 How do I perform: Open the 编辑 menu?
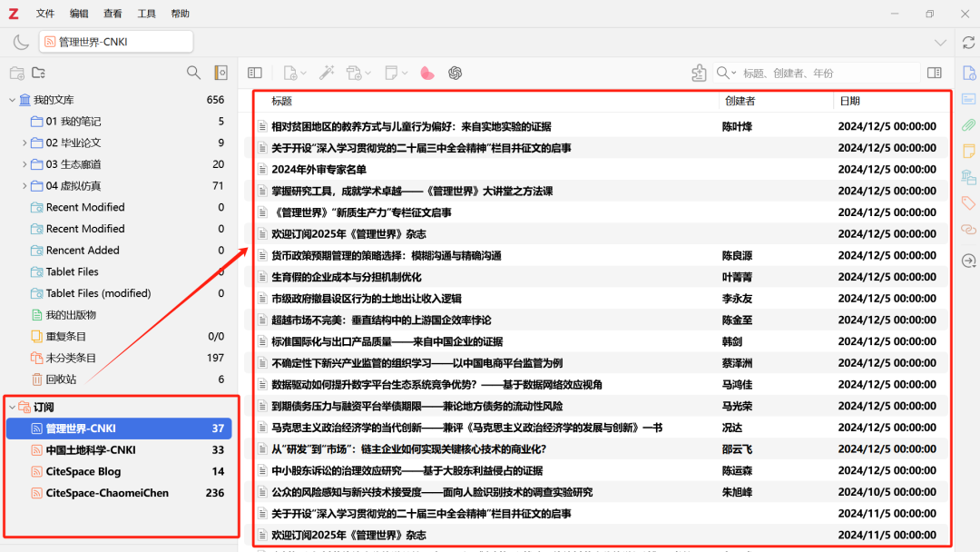(79, 14)
